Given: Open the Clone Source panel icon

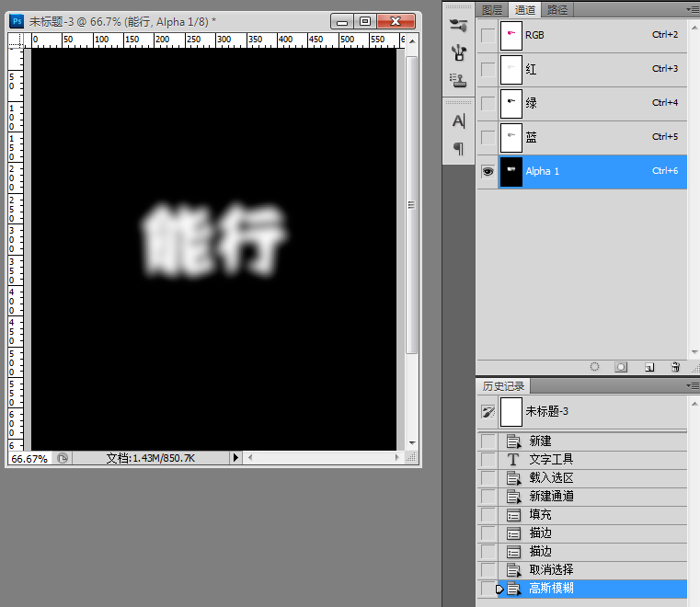Looking at the screenshot, I should click(x=458, y=52).
